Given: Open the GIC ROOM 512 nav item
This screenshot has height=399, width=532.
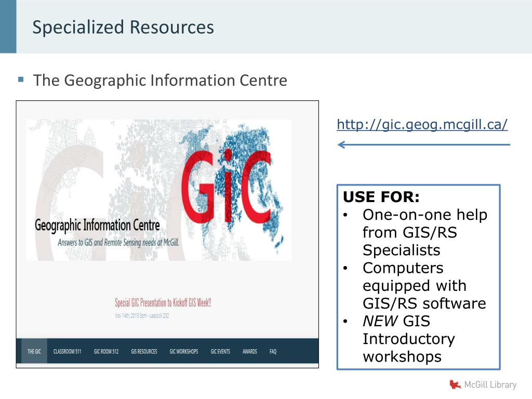Looking at the screenshot, I should click(106, 352).
